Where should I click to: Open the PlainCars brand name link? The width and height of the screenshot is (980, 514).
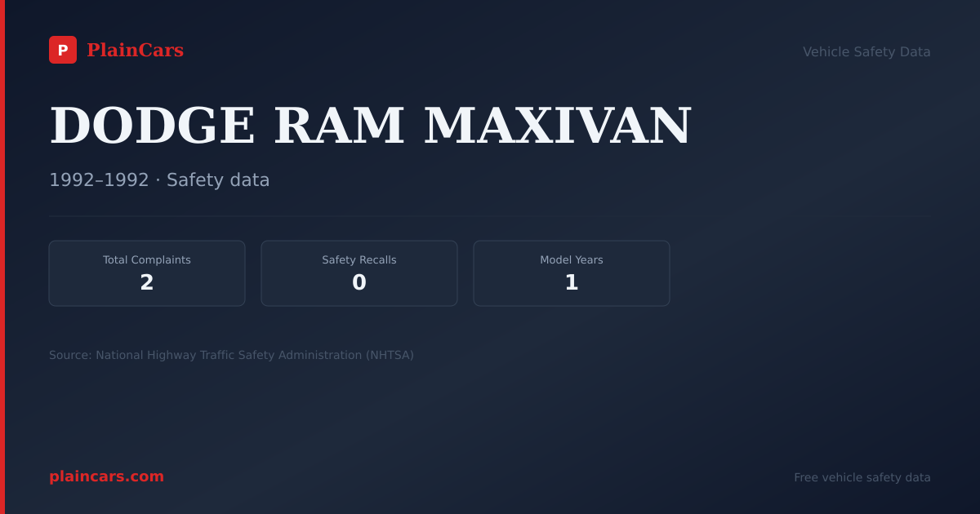(x=135, y=51)
